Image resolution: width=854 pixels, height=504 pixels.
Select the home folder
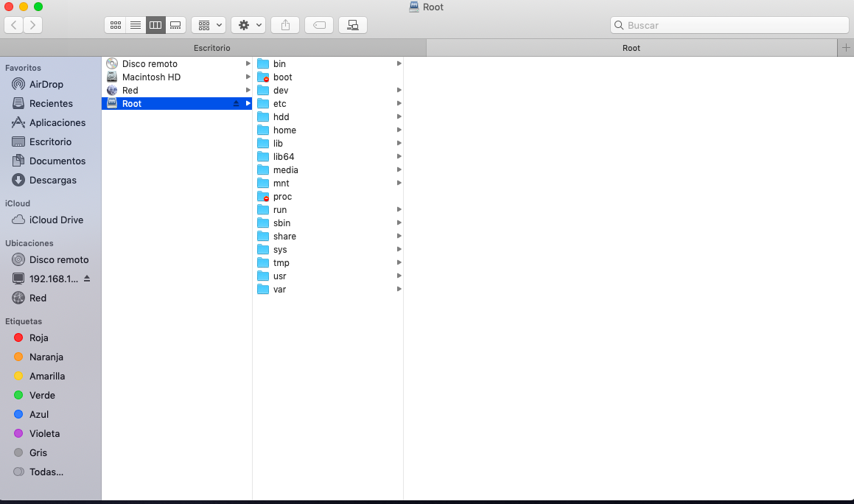[x=284, y=130]
